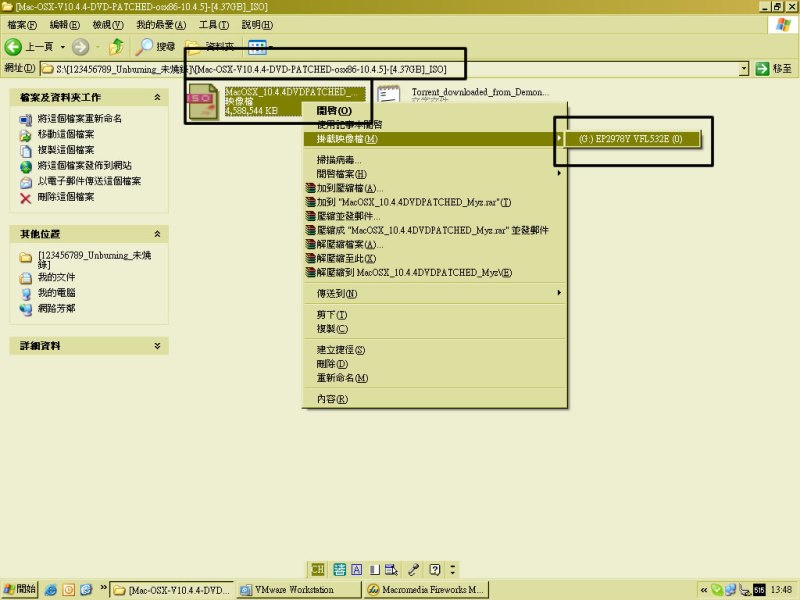Open the File (檔案) menu
800x600 pixels.
pyautogui.click(x=22, y=24)
